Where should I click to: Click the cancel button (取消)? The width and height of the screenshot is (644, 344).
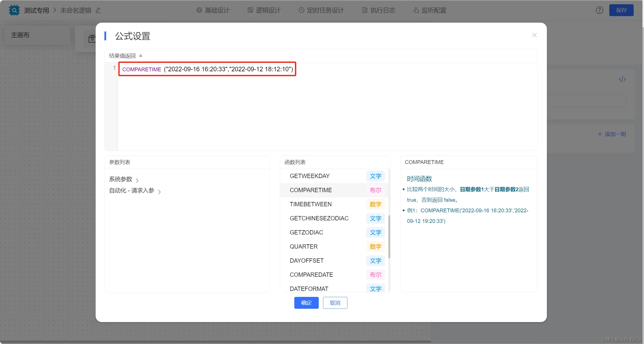(x=335, y=303)
